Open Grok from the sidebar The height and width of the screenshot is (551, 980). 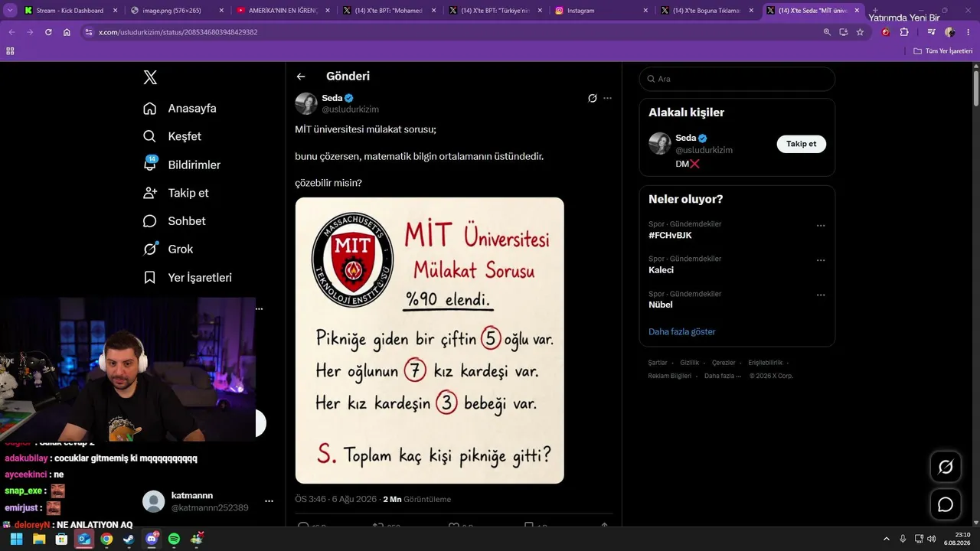pos(168,249)
